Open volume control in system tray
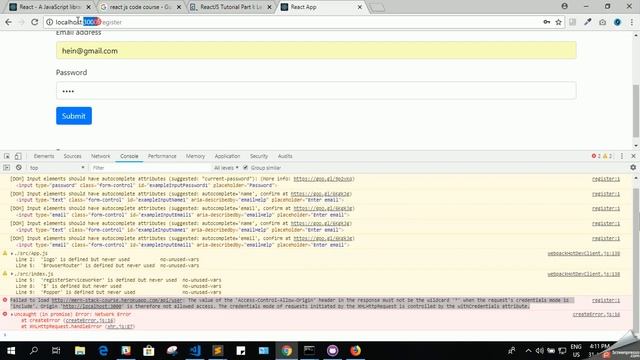This screenshot has height=360, width=640. [540, 351]
